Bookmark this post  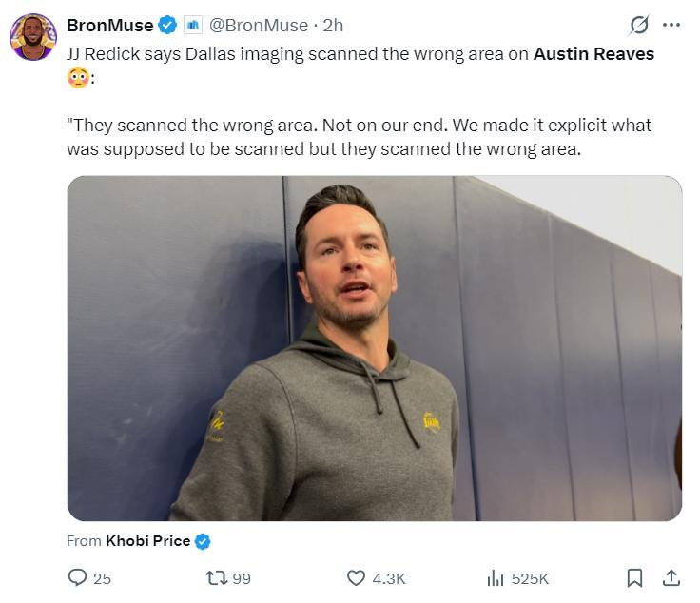pos(635,578)
